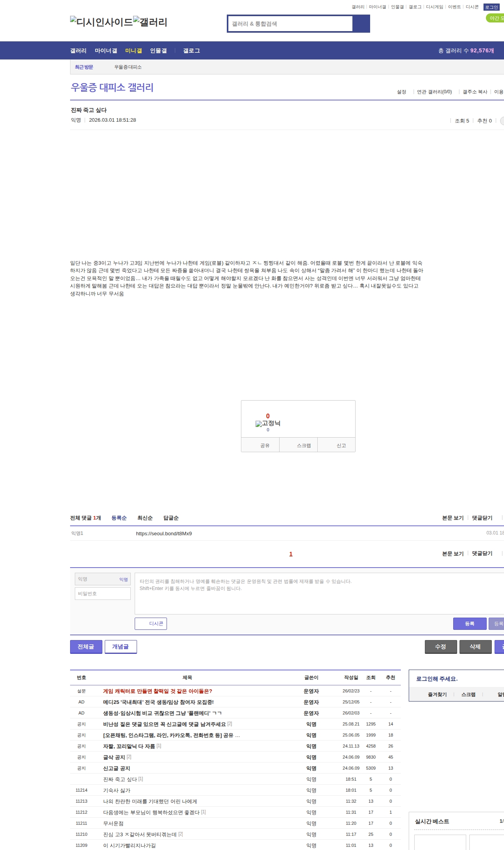Collapse comments with upper 댓글닫기

click(482, 518)
